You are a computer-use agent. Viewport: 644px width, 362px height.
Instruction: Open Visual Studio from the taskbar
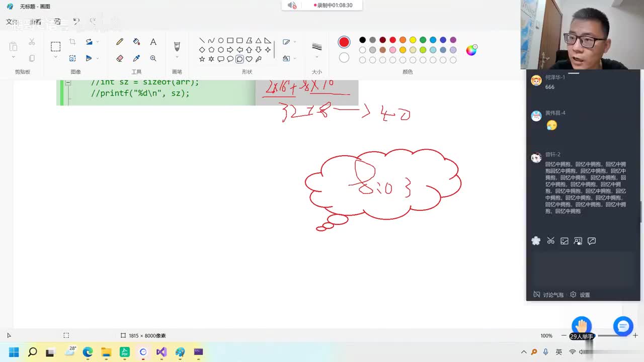coord(162,352)
